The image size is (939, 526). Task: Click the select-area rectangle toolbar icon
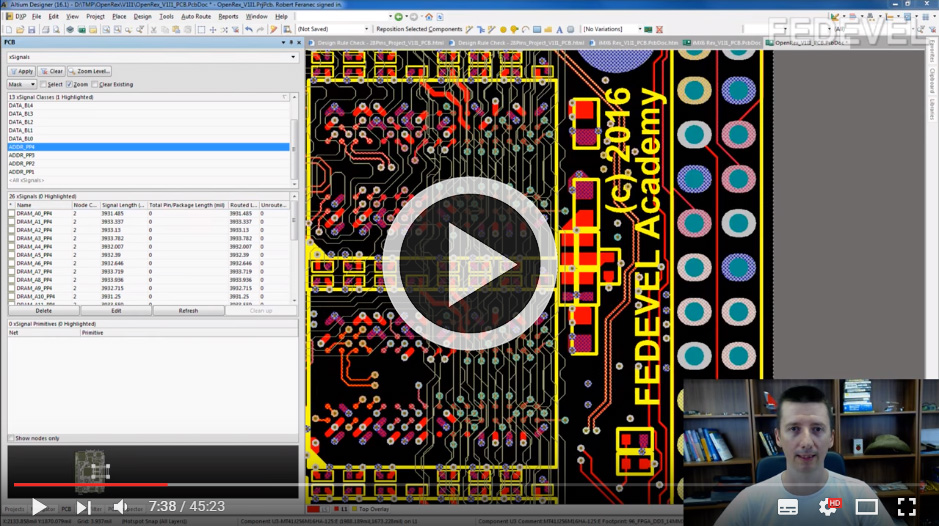pyautogui.click(x=201, y=29)
